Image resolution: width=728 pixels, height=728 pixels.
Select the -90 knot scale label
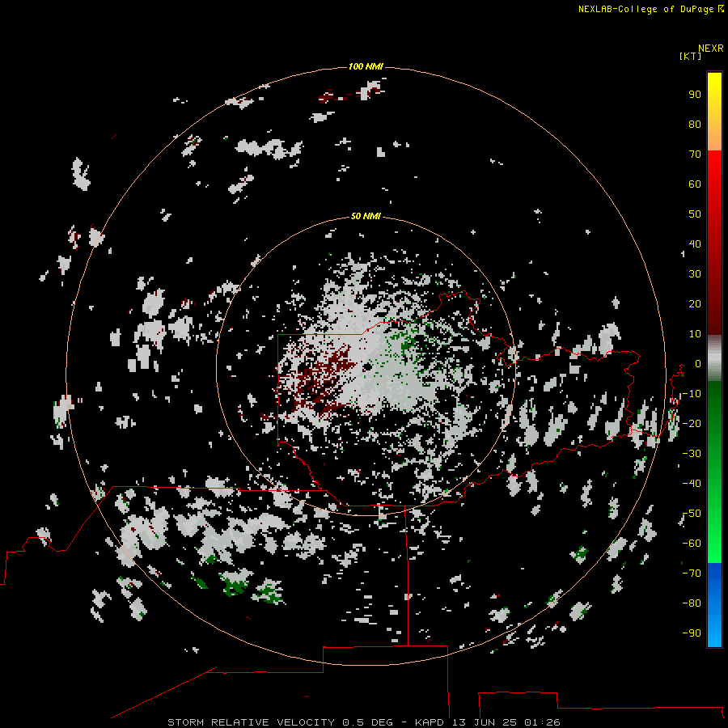coord(692,633)
